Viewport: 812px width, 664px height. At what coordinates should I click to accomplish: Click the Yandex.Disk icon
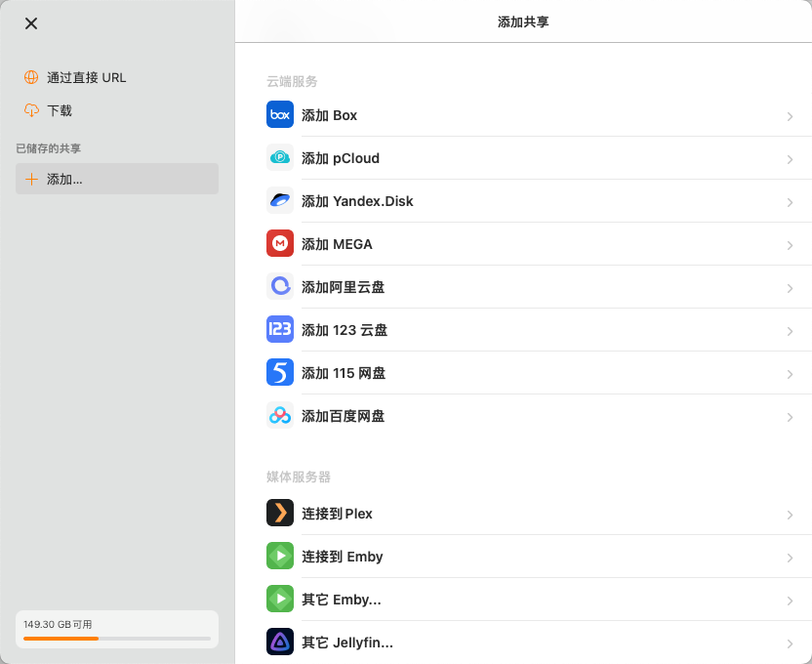point(280,200)
